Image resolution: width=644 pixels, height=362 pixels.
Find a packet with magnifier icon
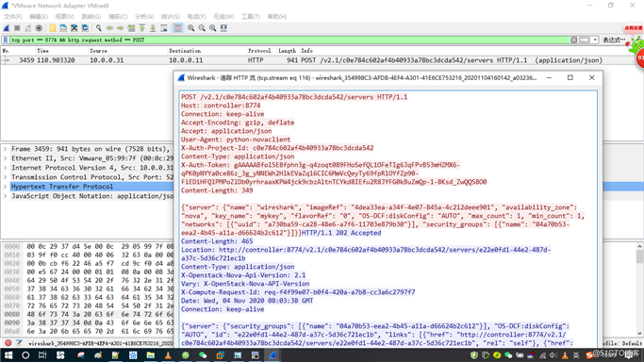click(x=99, y=28)
